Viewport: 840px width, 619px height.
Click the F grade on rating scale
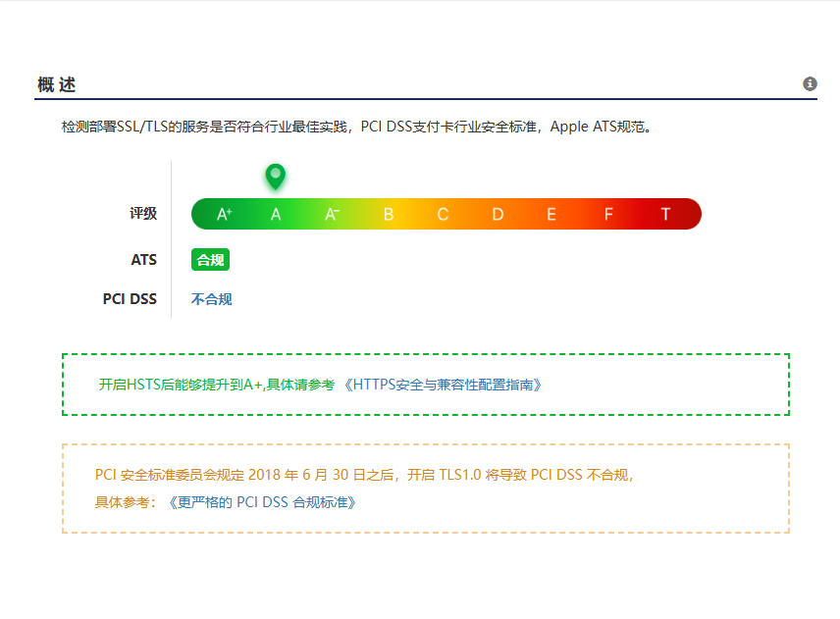(608, 214)
